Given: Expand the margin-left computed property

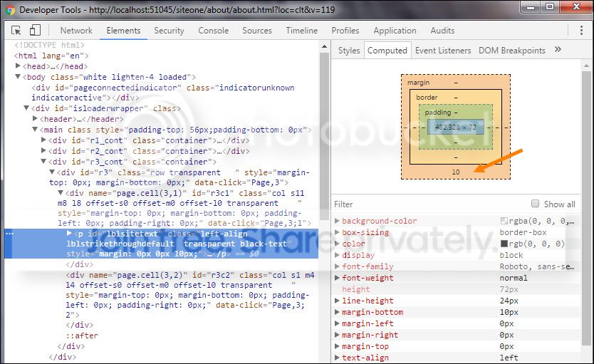Looking at the screenshot, I should coord(337,323).
